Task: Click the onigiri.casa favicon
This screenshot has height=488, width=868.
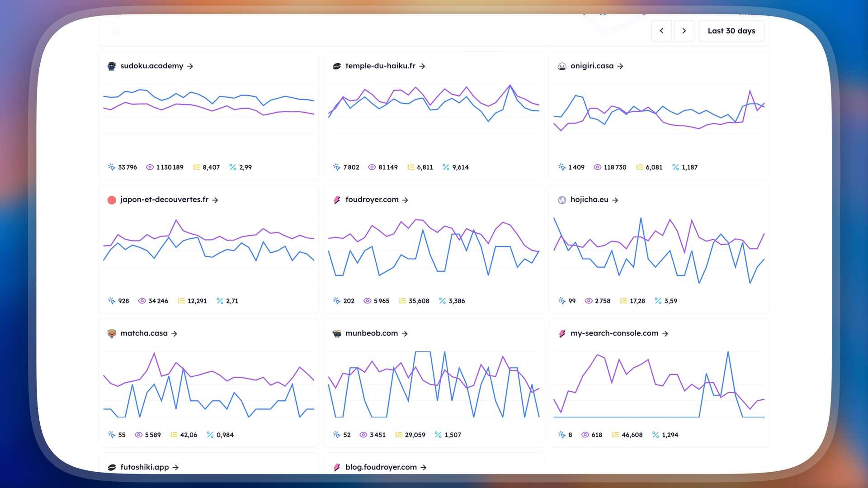Action: pyautogui.click(x=562, y=66)
